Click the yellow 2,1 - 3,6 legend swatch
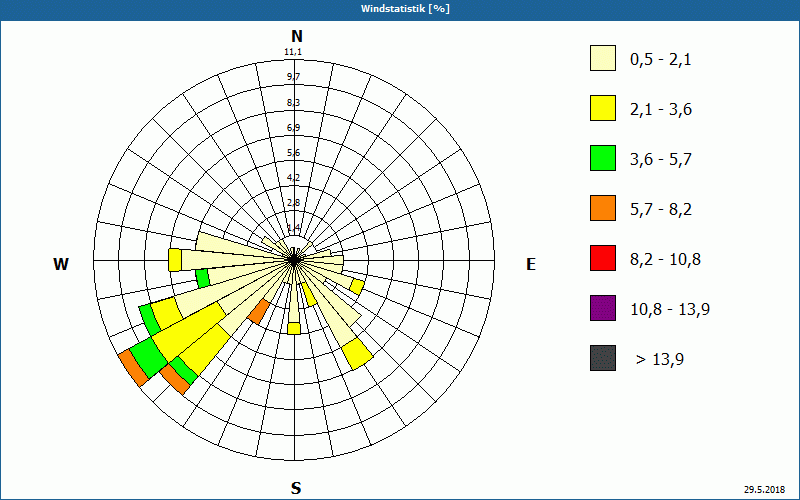Image resolution: width=800 pixels, height=500 pixels. 603,108
